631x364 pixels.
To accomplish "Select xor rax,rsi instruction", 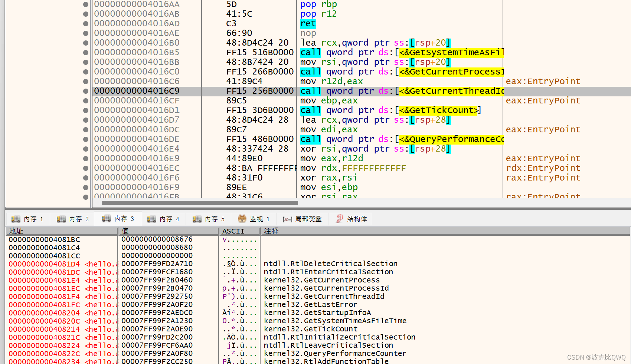I will (x=328, y=178).
